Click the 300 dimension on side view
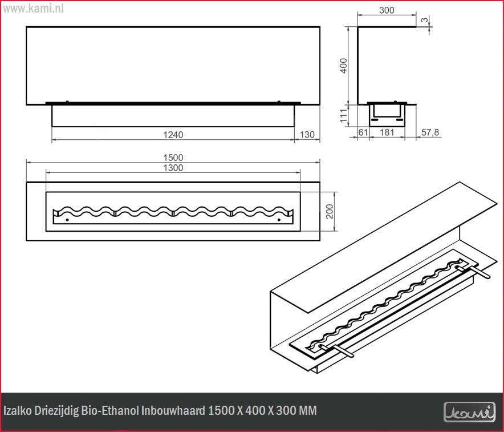The image size is (504, 432). coord(386,10)
